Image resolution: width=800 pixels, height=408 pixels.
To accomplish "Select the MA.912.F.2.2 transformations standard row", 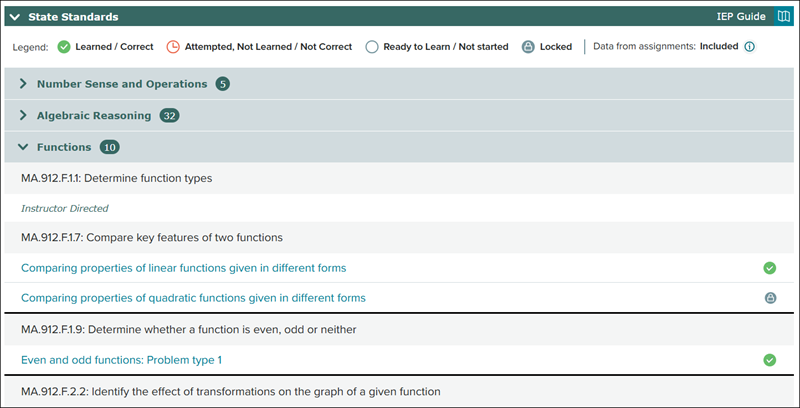I will pyautogui.click(x=230, y=392).
